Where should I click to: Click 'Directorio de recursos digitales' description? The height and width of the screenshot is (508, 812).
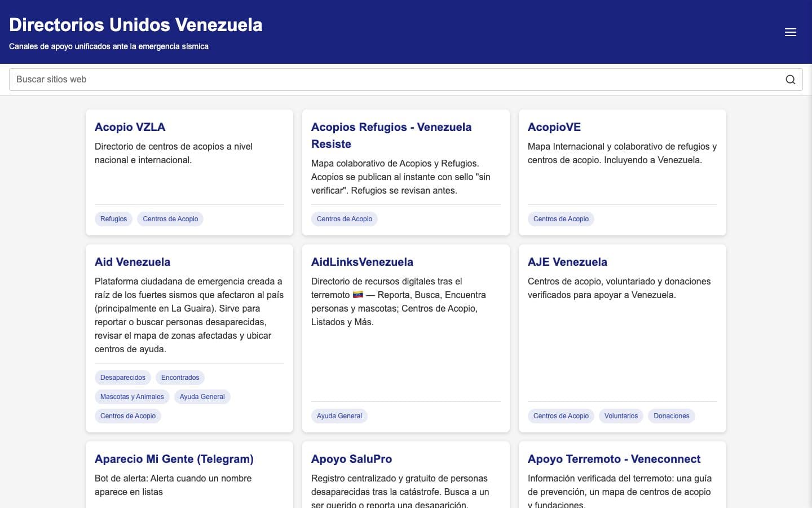pos(399,301)
